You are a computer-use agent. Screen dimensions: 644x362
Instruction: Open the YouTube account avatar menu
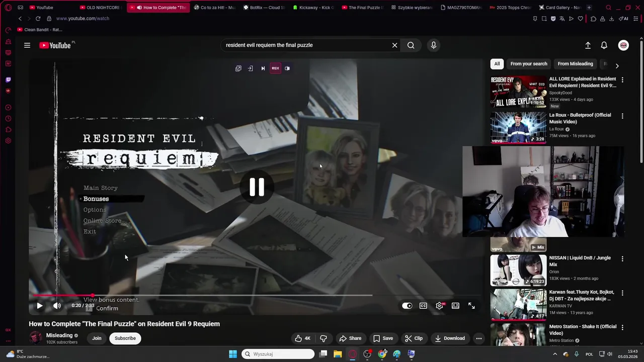(x=623, y=45)
